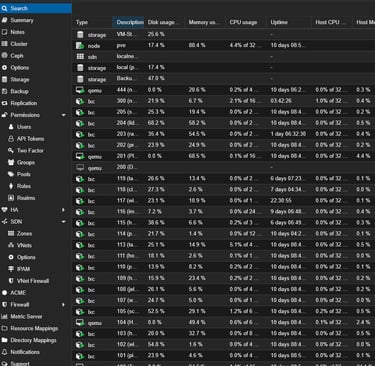
Task: Click the pve node row icon
Action: (80, 46)
